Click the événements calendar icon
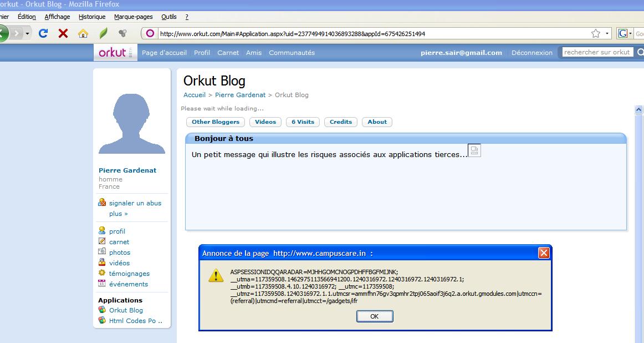Screen dimensions: 644x343 point(102,283)
